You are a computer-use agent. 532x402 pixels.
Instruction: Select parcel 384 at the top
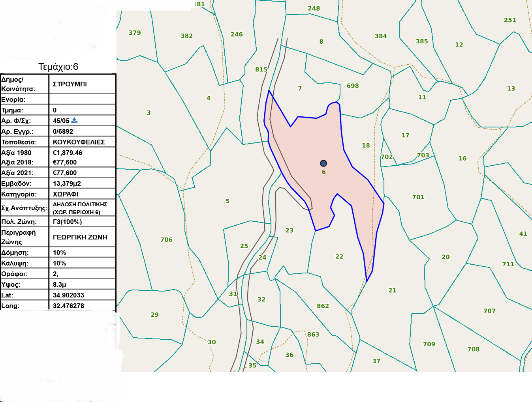coord(380,36)
